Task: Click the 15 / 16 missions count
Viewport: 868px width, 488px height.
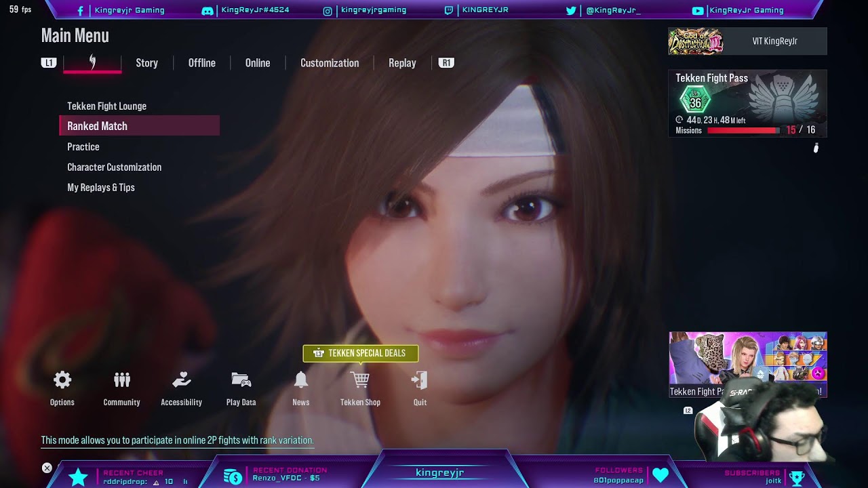Action: click(800, 130)
